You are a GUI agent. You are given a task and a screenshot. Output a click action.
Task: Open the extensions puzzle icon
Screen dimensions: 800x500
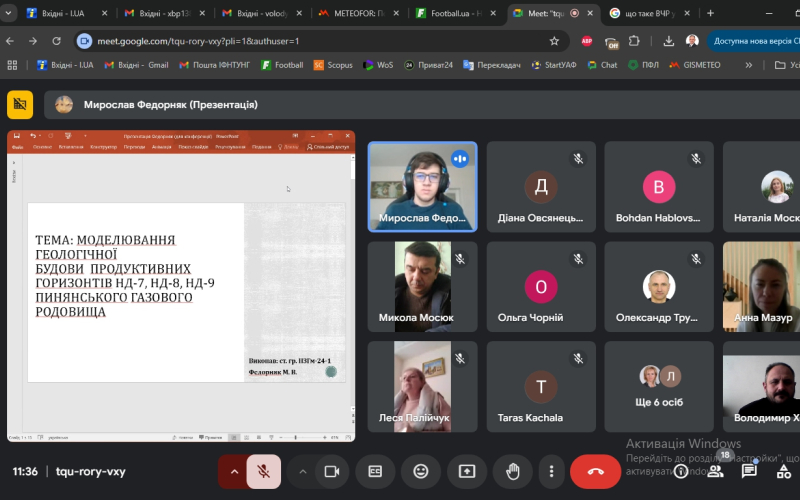tap(634, 41)
